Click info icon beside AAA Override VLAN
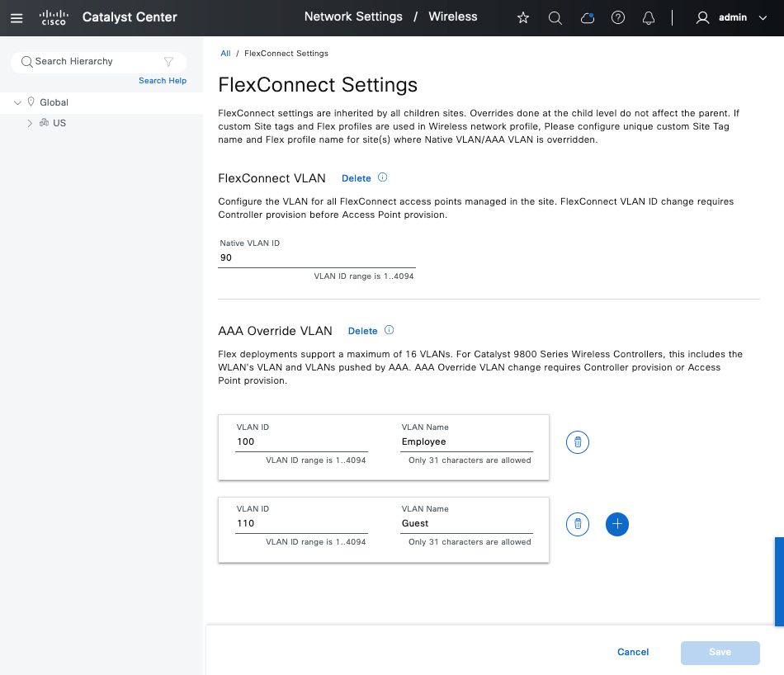Viewport: 784px width, 675px height. [390, 330]
